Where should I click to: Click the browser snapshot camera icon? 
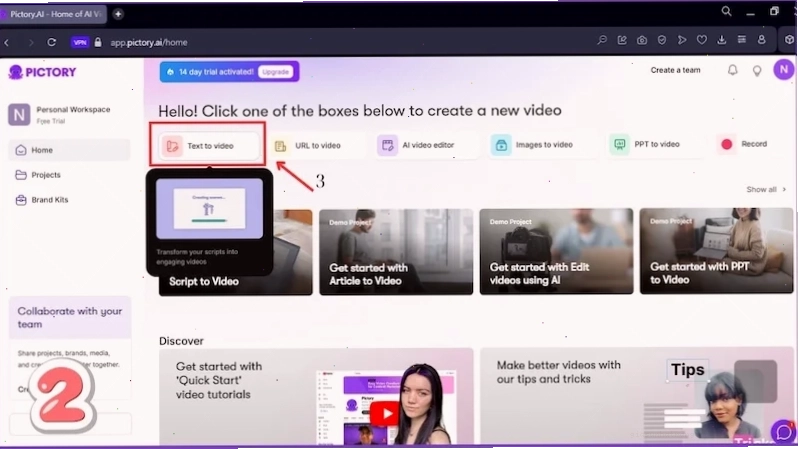tap(642, 40)
